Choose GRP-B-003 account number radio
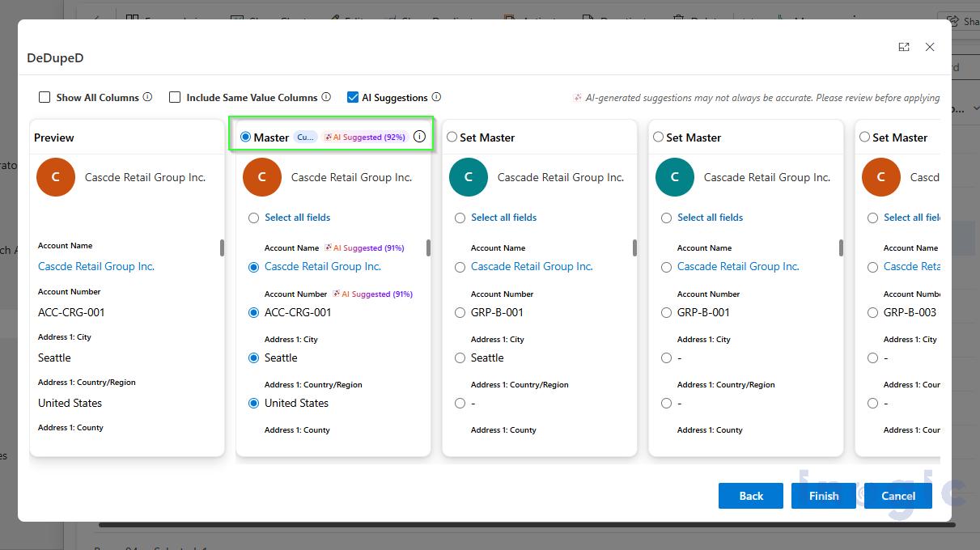 click(x=872, y=312)
